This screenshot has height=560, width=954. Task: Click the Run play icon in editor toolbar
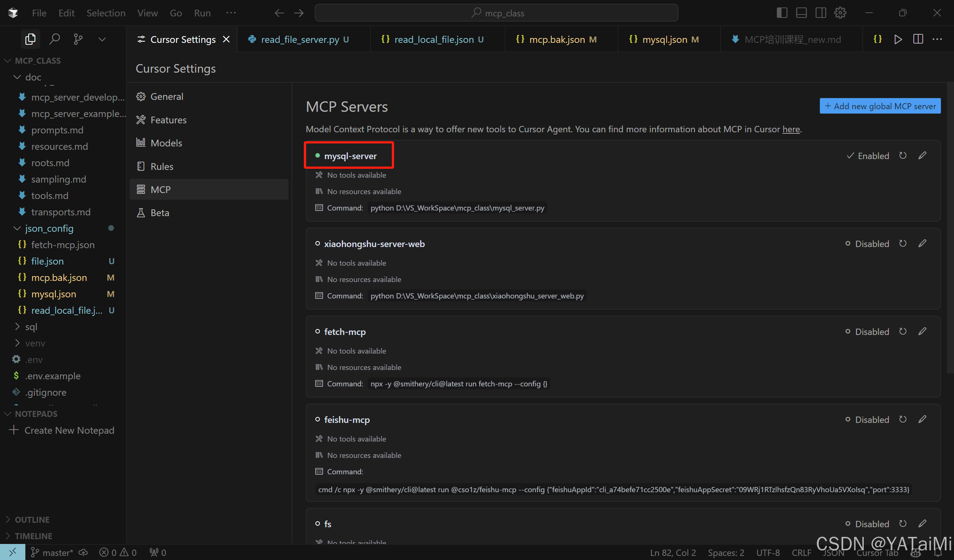(898, 39)
